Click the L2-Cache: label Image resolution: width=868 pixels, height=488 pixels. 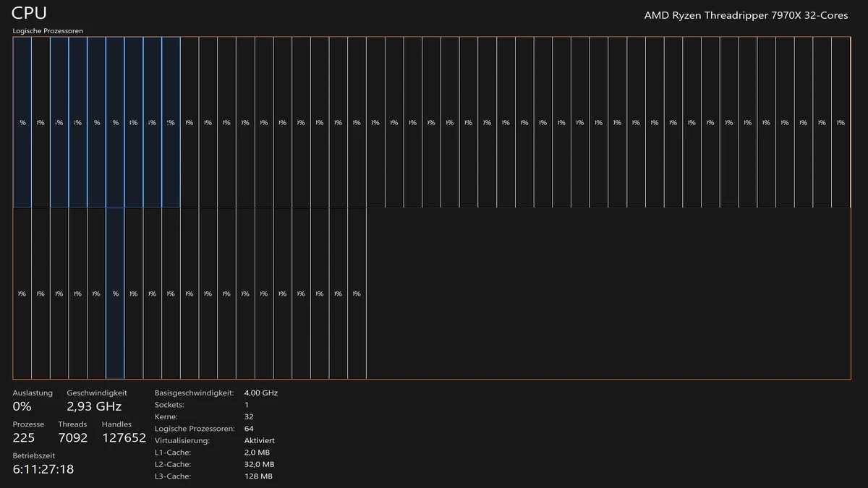[172, 464]
